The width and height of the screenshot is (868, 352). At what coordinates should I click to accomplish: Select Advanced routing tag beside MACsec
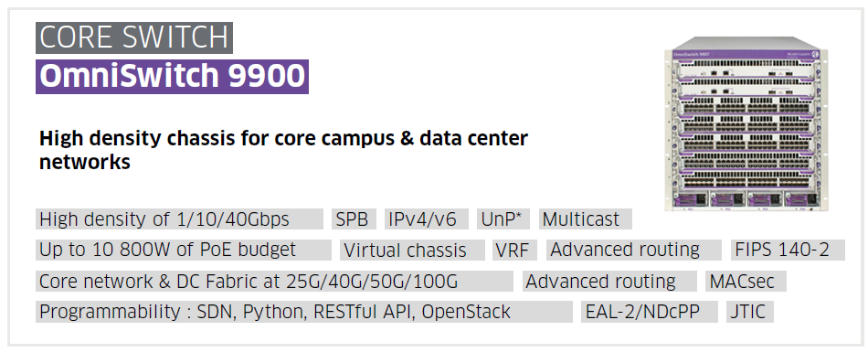click(x=609, y=281)
